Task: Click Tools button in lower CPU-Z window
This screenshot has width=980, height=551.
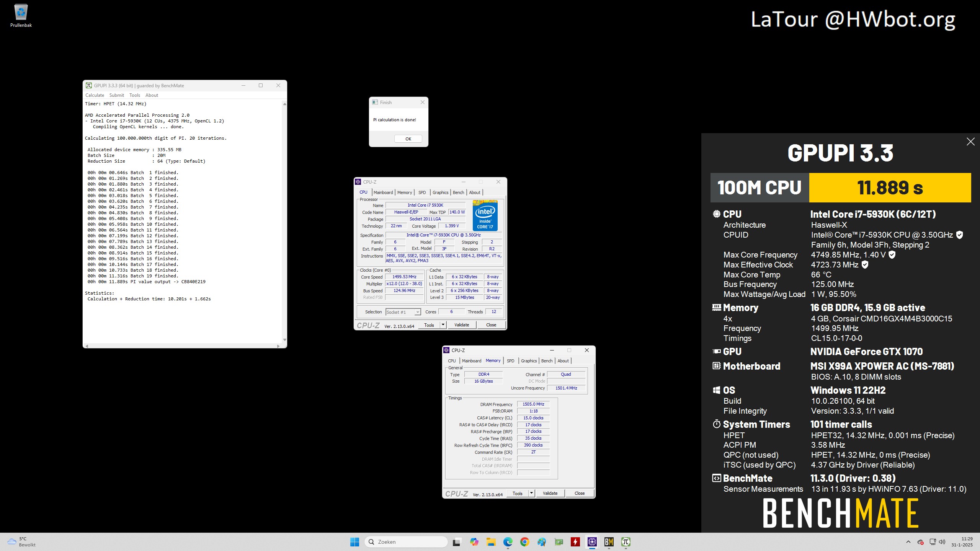Action: pos(518,493)
